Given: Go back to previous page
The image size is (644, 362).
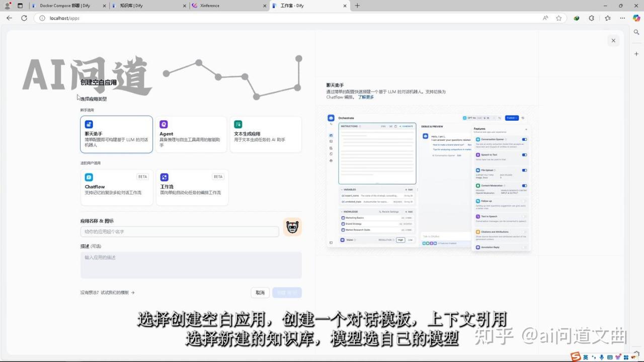Looking at the screenshot, I should [x=9, y=18].
